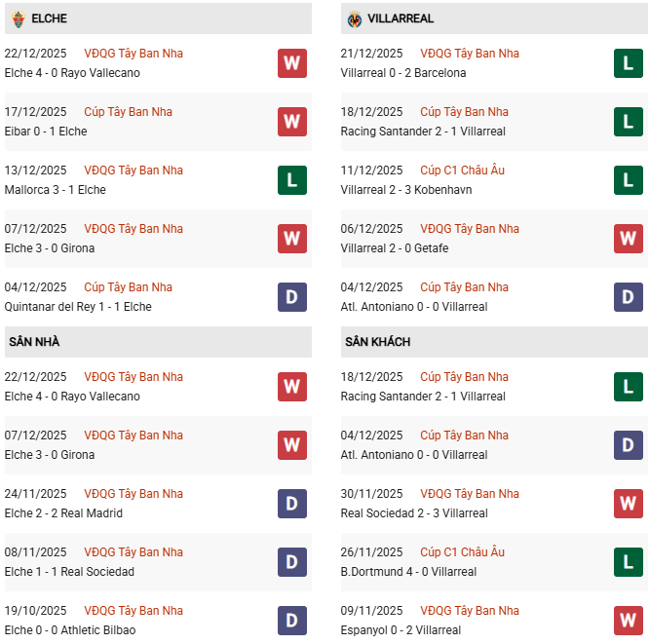
Task: Click the L badge for Mallorca 3-1 Elche
Action: pyautogui.click(x=291, y=180)
